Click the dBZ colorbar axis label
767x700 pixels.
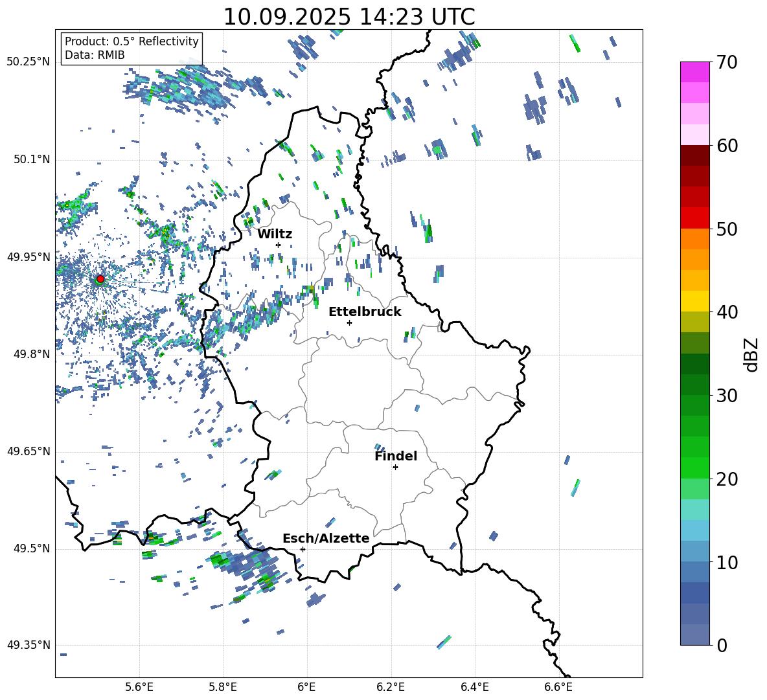[x=751, y=354]
